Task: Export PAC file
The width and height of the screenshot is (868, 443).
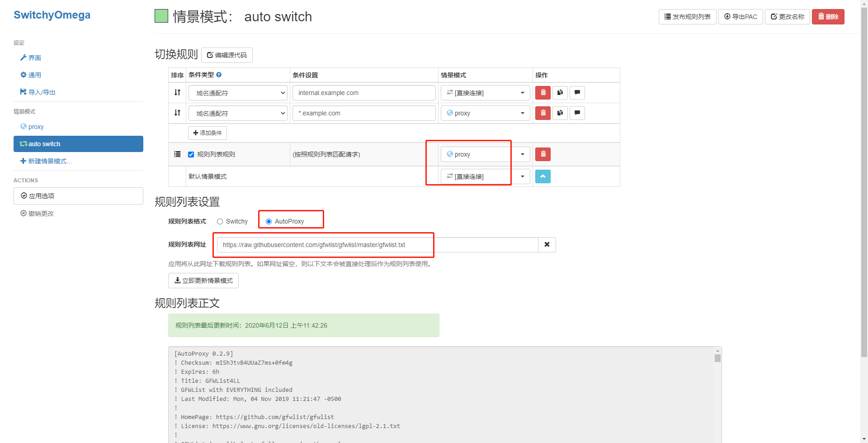Action: (741, 17)
